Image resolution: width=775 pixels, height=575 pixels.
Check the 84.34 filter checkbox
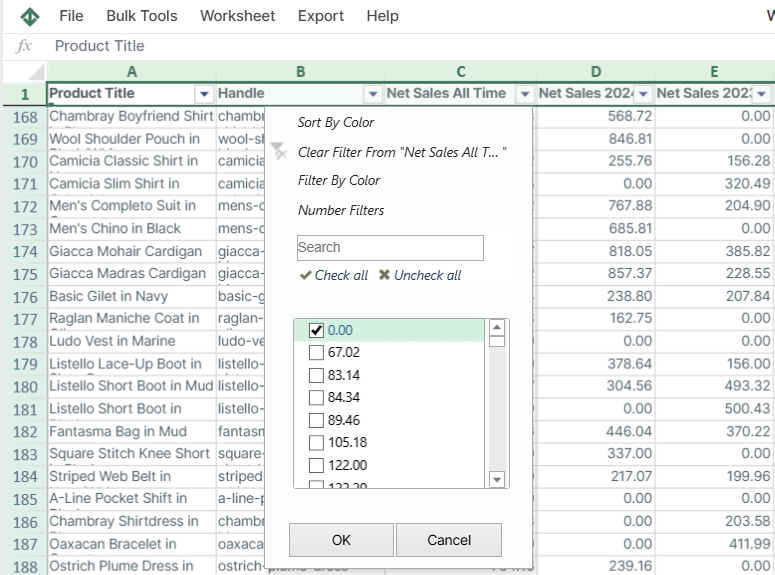[316, 398]
